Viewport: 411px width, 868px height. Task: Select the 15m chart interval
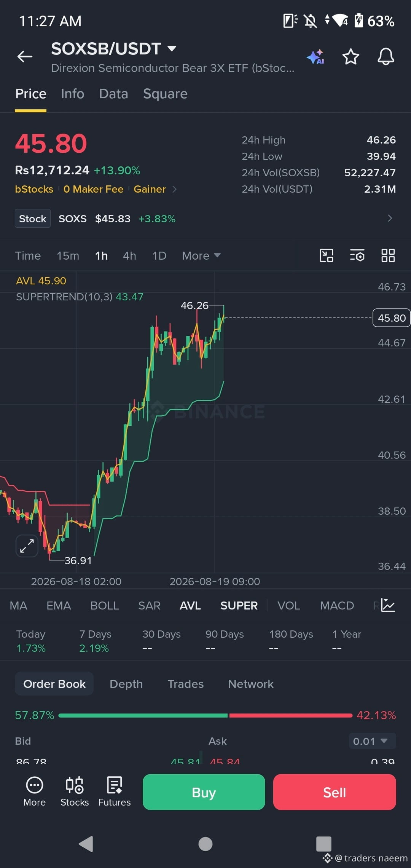[68, 255]
